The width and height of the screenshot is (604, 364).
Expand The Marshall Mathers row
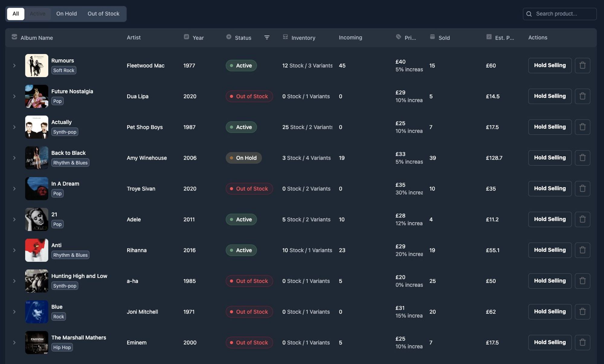pyautogui.click(x=14, y=343)
